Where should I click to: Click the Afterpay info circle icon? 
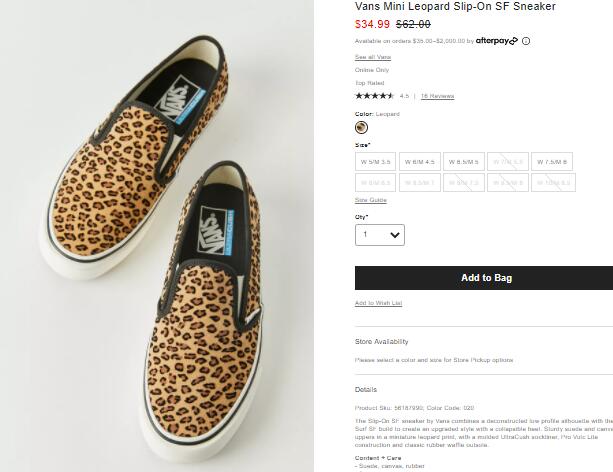(x=526, y=41)
